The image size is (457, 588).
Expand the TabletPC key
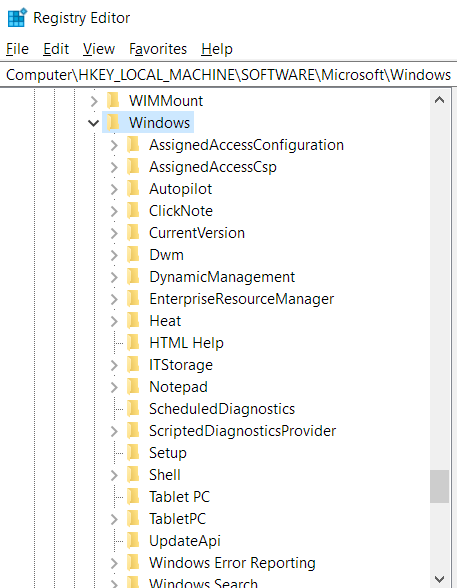[x=114, y=519]
